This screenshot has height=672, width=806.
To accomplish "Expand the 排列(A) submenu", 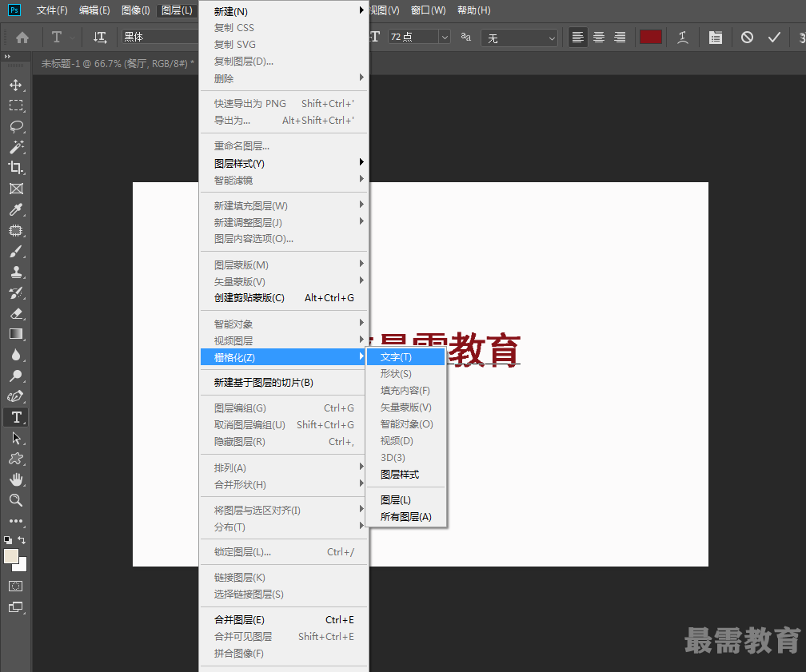I will (284, 468).
